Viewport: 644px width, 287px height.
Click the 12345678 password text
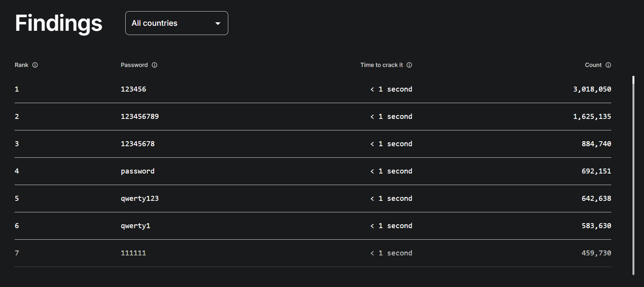point(138,144)
